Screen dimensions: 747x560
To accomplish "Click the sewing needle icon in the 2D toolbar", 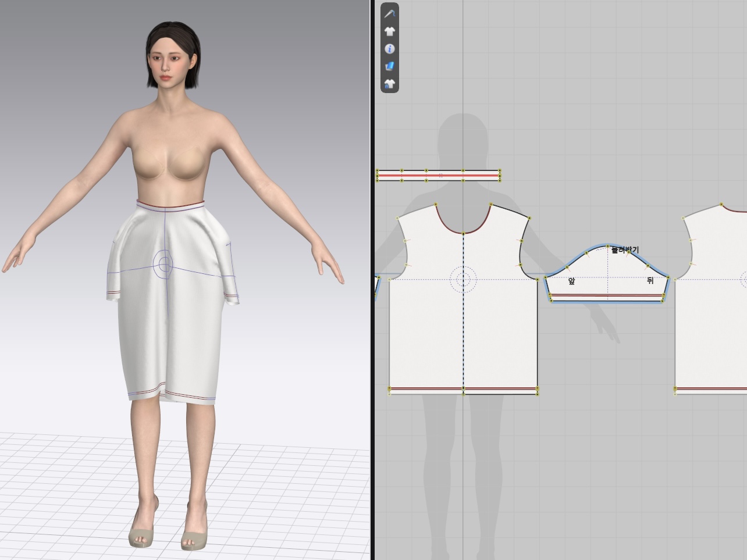I will (389, 13).
